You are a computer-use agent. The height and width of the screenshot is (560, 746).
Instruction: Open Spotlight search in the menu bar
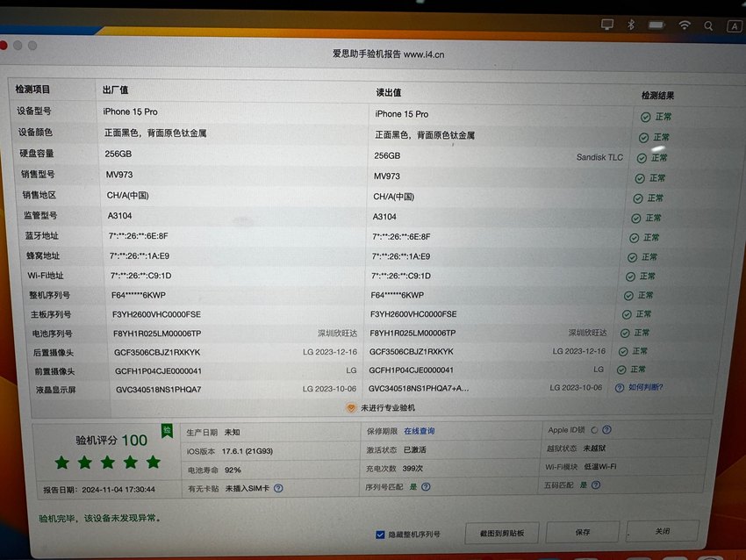(708, 26)
